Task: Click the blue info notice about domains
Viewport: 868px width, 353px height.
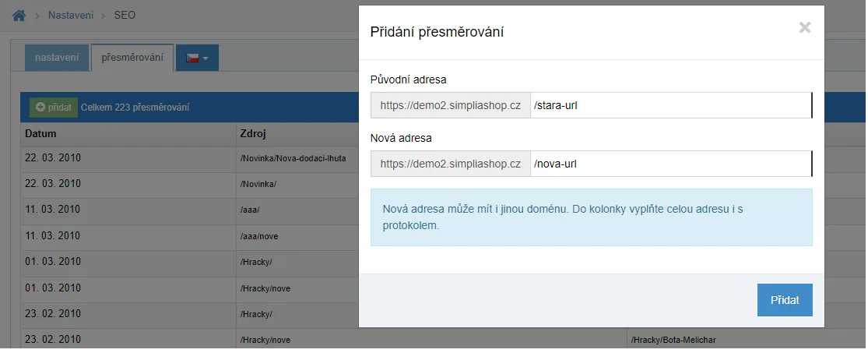Action: pos(591,217)
